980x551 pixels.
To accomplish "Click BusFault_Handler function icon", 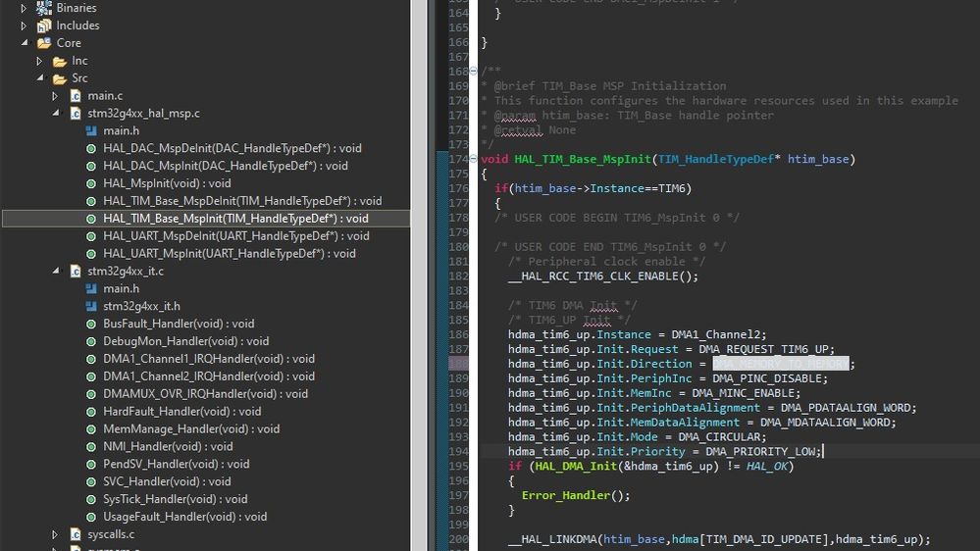I will (91, 325).
